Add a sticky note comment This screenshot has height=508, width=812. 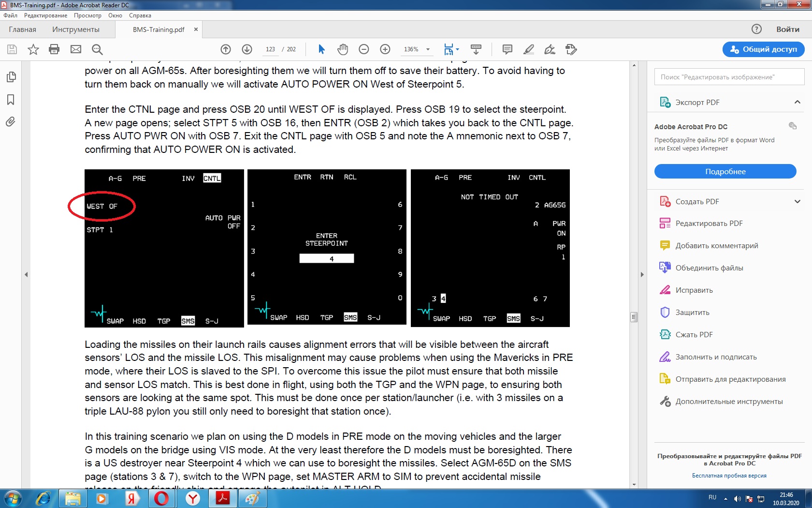click(507, 49)
